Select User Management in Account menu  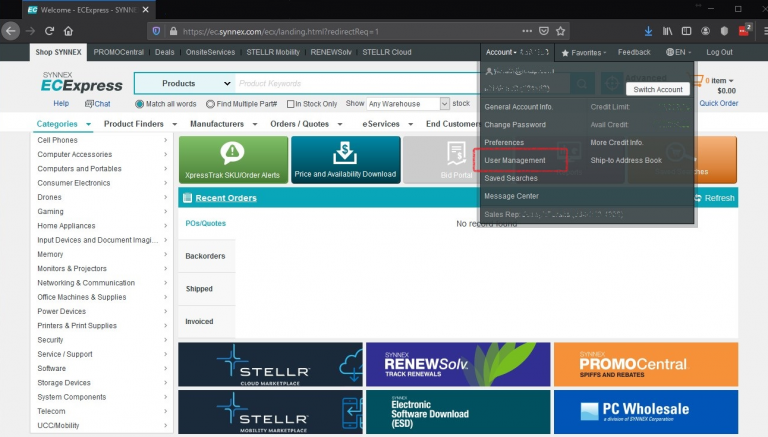(x=515, y=160)
